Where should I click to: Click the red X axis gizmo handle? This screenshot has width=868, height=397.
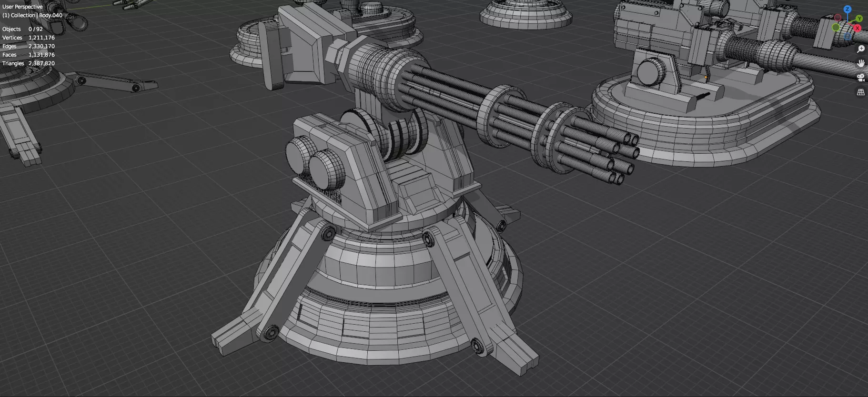coord(858,28)
